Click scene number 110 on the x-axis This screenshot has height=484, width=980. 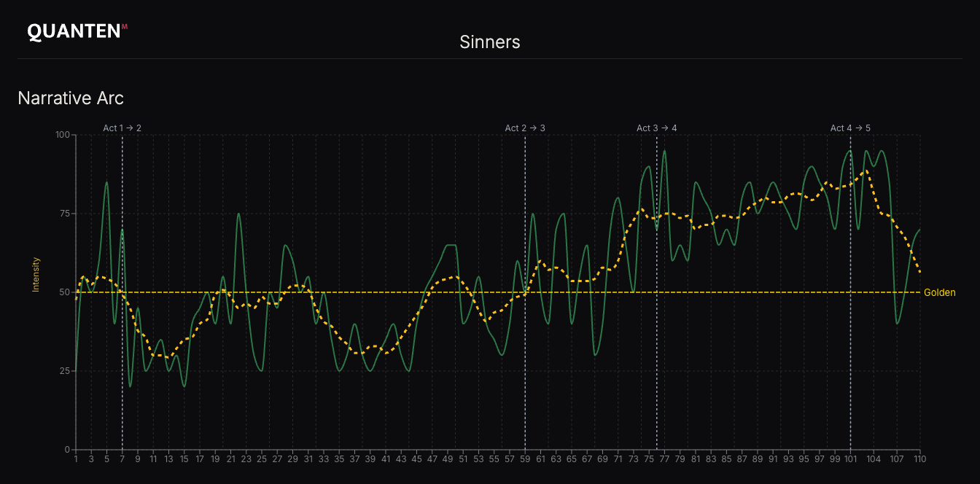pyautogui.click(x=919, y=460)
